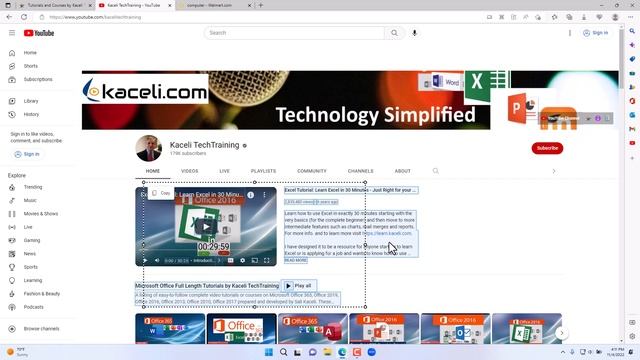Switch to the PLAYLISTS tab
The width and height of the screenshot is (640, 360).
click(263, 171)
